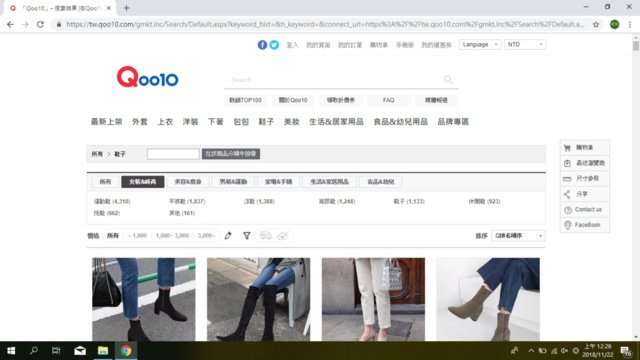This screenshot has height=360, width=640.
Task: Click the Qoo10 logo
Action: point(147,77)
